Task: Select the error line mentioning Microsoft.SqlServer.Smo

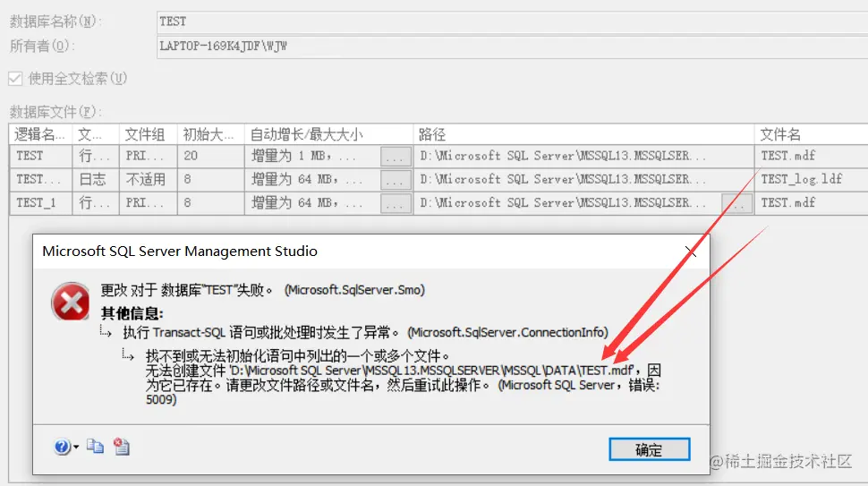Action: click(262, 290)
